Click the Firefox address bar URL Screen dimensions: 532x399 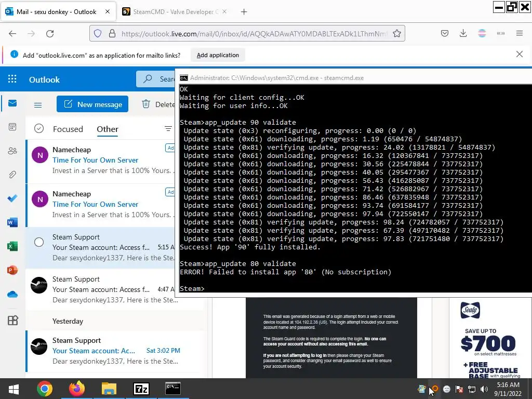254,34
